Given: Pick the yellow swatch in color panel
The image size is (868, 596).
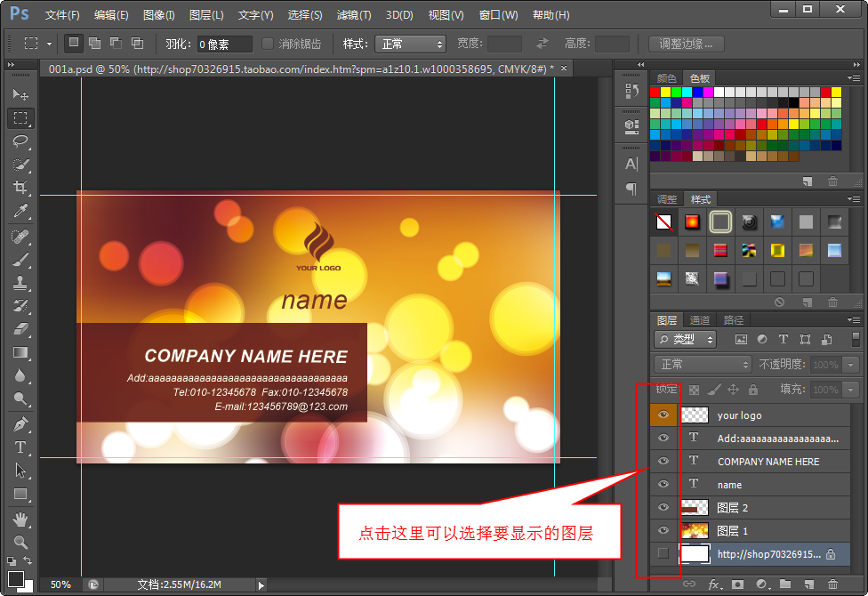Looking at the screenshot, I should (666, 92).
